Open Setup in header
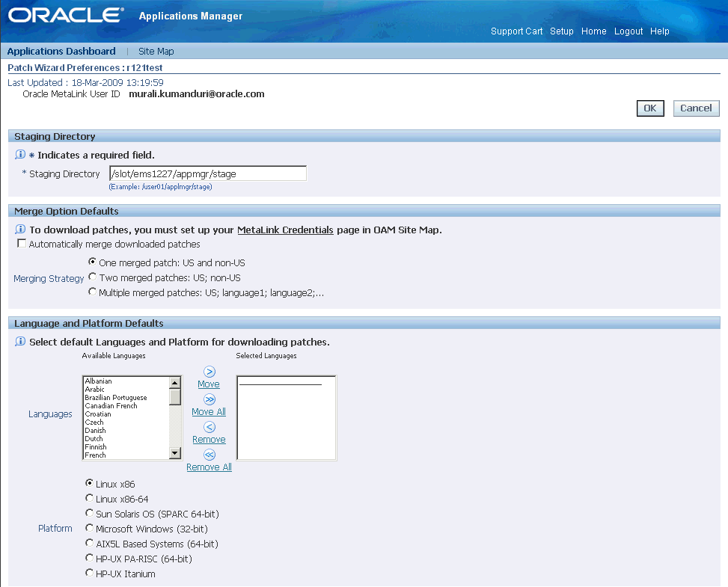Viewport: 728px width, 587px height. click(x=562, y=31)
